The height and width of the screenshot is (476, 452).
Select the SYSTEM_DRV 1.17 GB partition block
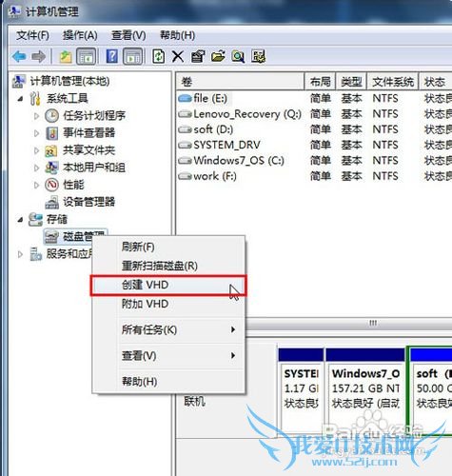[301, 391]
